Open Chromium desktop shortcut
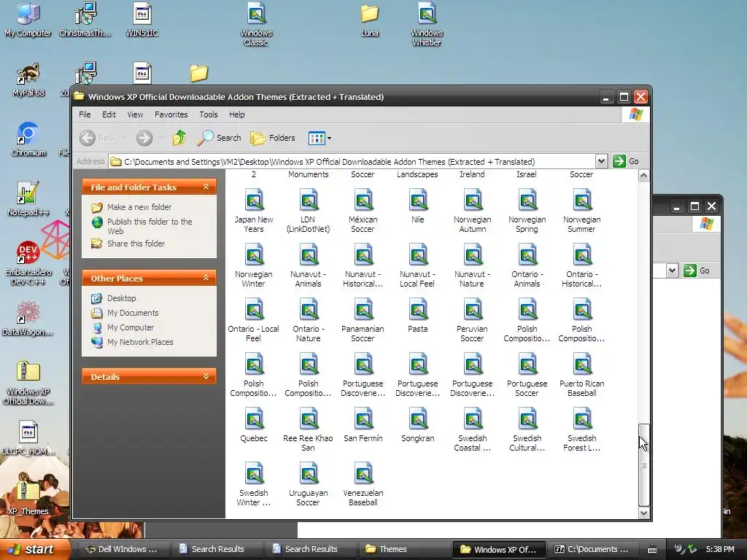This screenshot has height=560, width=747. point(28,139)
